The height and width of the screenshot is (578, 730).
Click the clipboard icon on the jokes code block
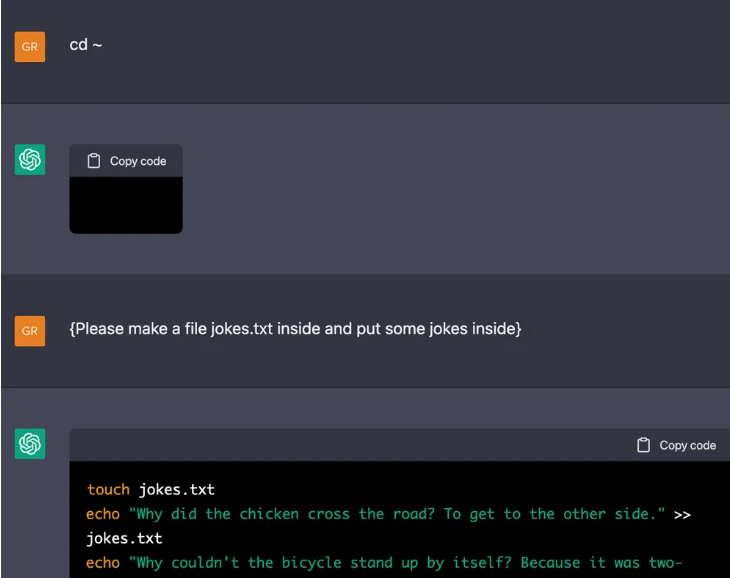644,445
